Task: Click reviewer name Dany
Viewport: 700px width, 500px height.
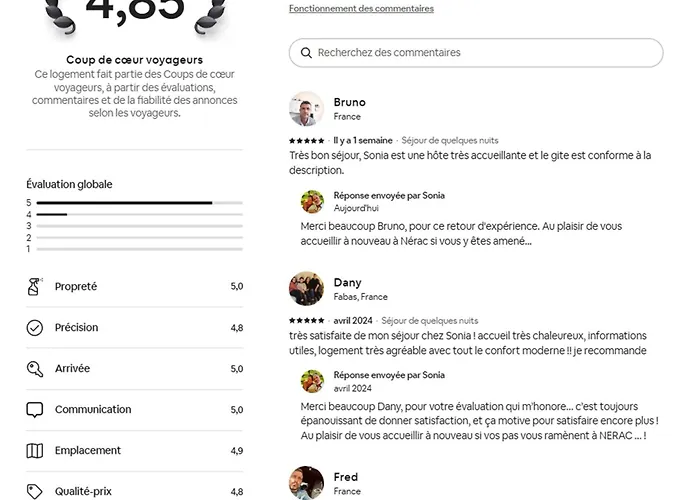Action: click(x=347, y=283)
